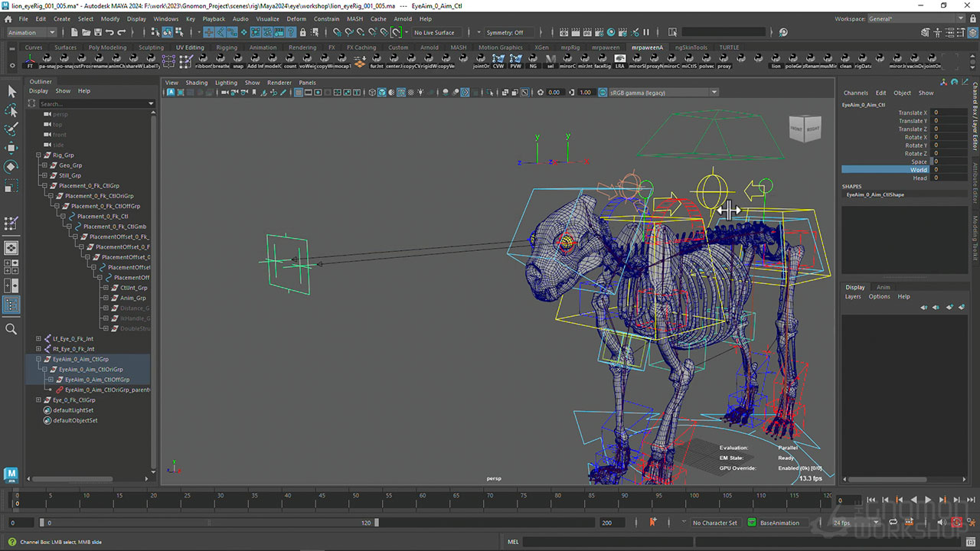Image resolution: width=980 pixels, height=551 pixels.
Task: Click the padlock lock-selection icon
Action: pos(303,33)
